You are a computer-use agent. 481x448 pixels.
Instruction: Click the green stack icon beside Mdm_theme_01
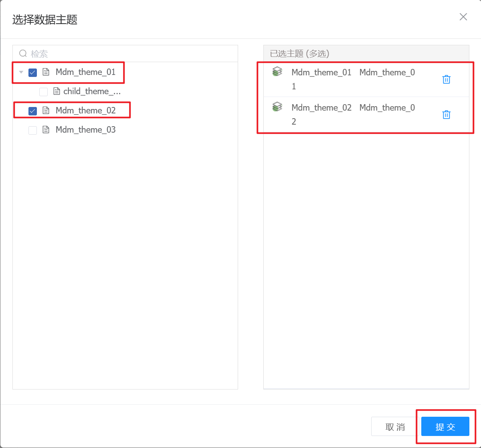click(x=277, y=72)
